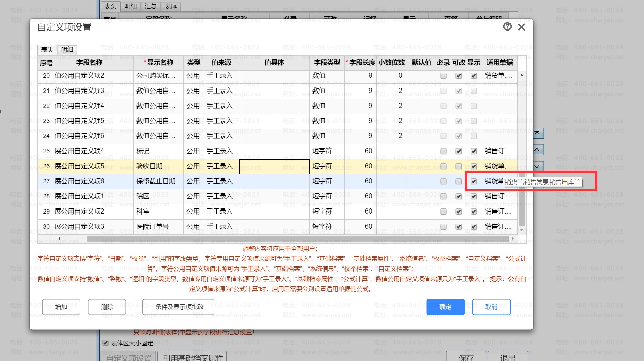Switch to the 表头 tab in dialog
Screen dimensions: 644x361
pyautogui.click(x=47, y=50)
